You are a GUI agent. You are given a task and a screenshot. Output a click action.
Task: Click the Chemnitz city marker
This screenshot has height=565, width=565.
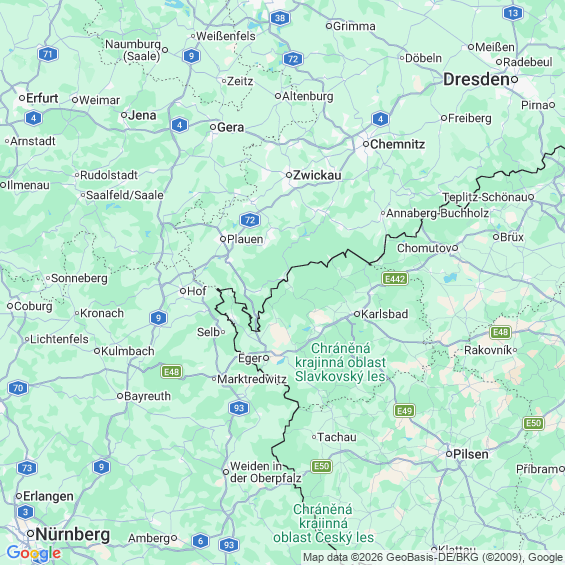click(365, 144)
